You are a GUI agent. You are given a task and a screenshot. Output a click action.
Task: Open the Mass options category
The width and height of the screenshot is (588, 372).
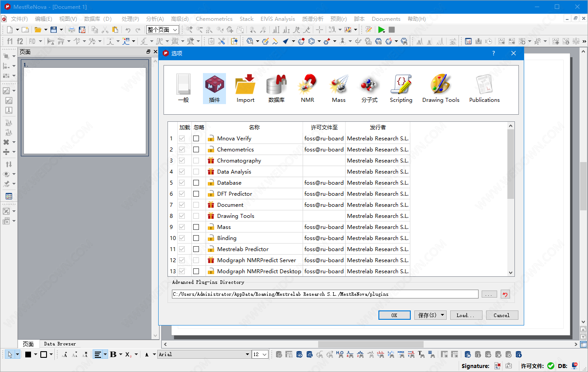339,89
